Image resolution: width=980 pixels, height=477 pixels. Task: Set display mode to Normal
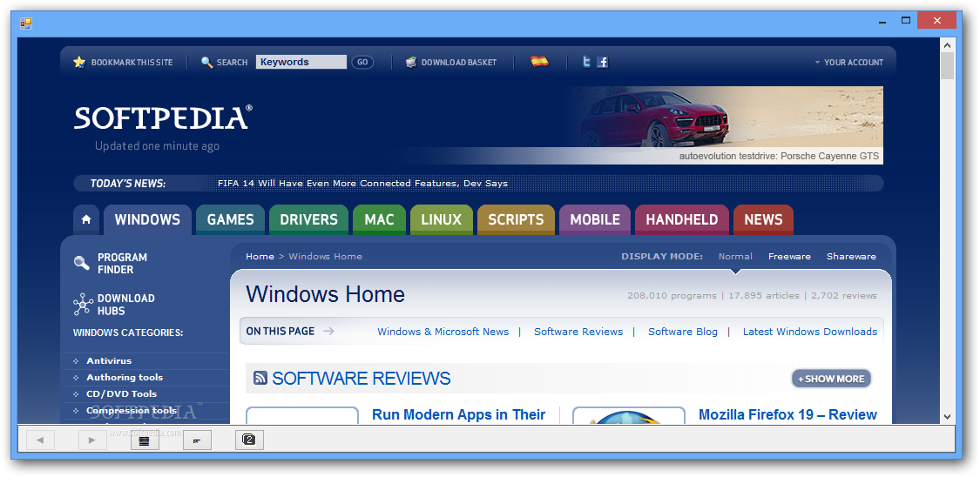pyautogui.click(x=735, y=257)
